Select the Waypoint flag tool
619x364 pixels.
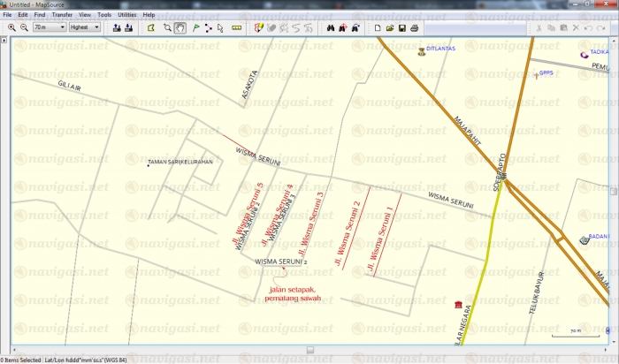click(x=195, y=27)
